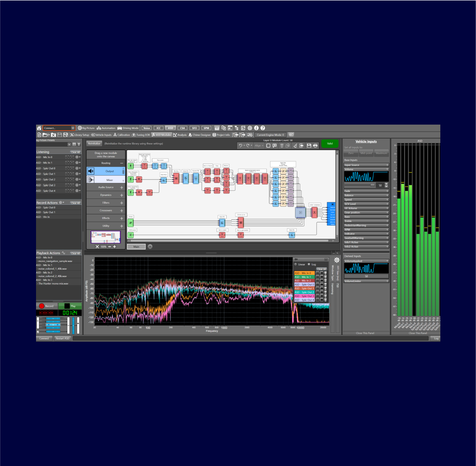
Task: Click the save as disk icon
Action: pyautogui.click(x=66, y=135)
